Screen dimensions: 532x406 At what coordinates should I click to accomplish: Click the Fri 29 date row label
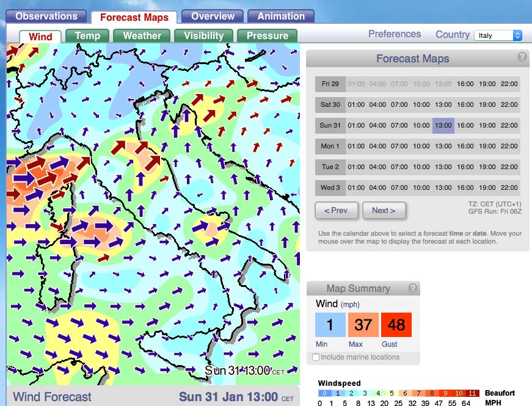coord(330,84)
